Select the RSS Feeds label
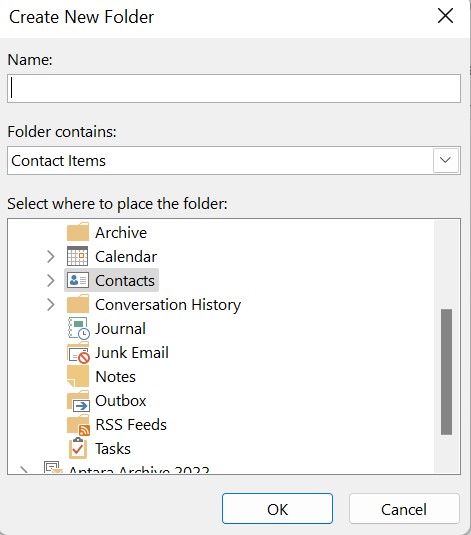The image size is (471, 535). point(131,425)
